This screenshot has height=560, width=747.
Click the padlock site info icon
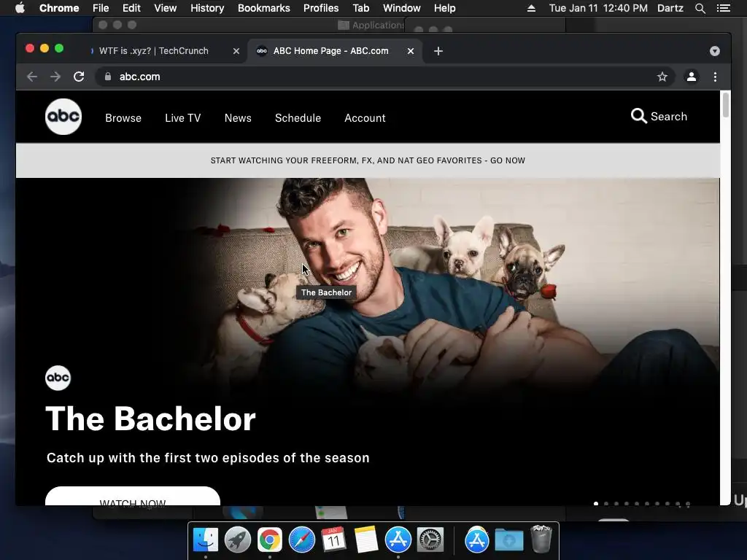coord(108,77)
